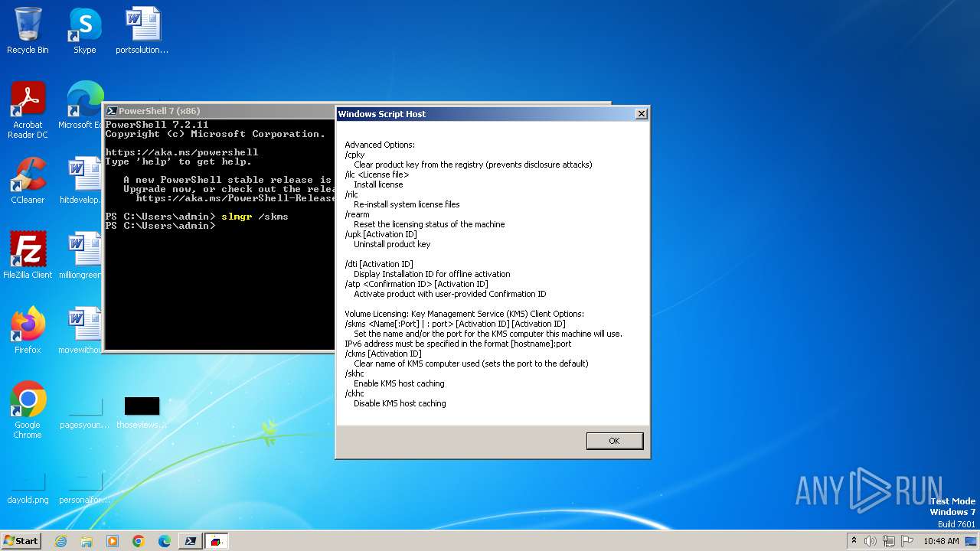980x551 pixels.
Task: Launch Acrobat Reader DC from desktop
Action: click(28, 110)
